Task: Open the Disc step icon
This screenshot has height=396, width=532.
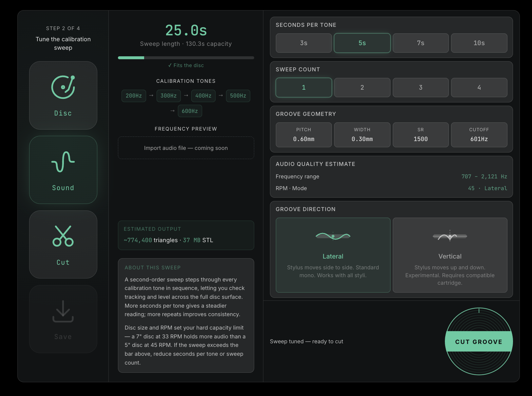Action: tap(63, 87)
